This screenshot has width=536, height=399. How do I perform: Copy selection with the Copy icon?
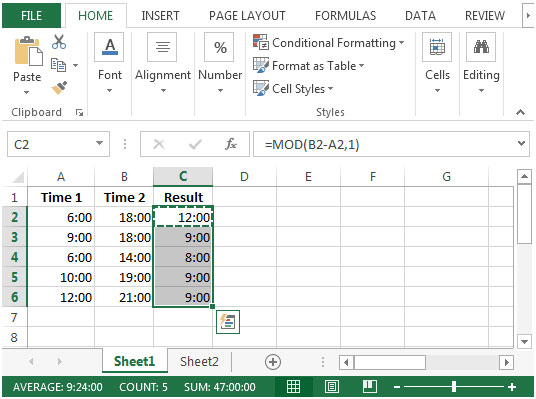(58, 65)
